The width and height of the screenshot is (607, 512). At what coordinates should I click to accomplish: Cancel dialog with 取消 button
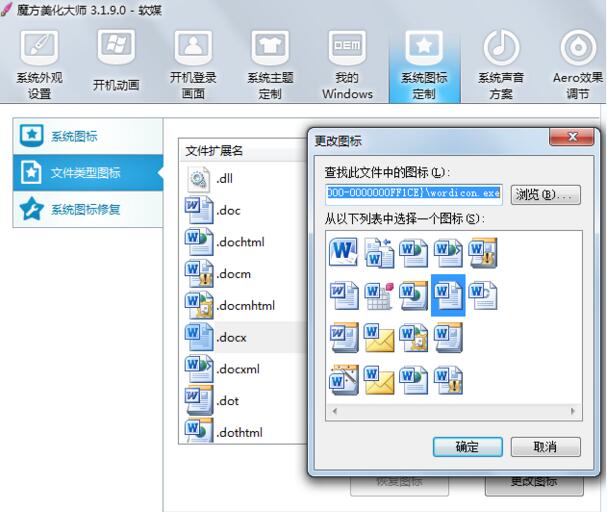coord(545,447)
